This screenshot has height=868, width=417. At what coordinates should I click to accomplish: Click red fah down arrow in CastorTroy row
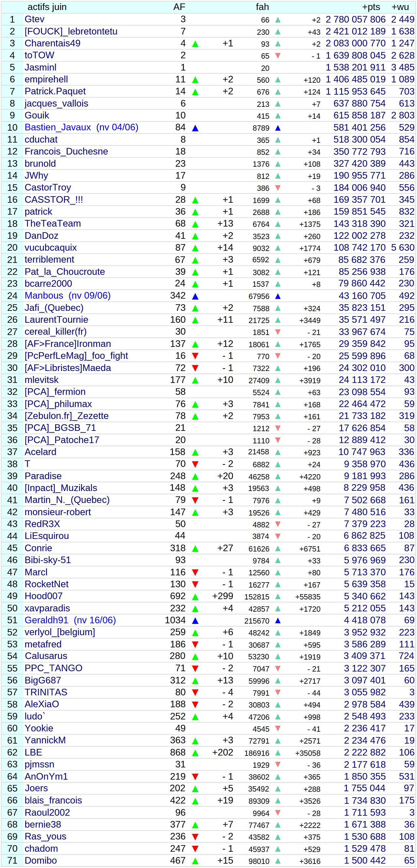278,188
